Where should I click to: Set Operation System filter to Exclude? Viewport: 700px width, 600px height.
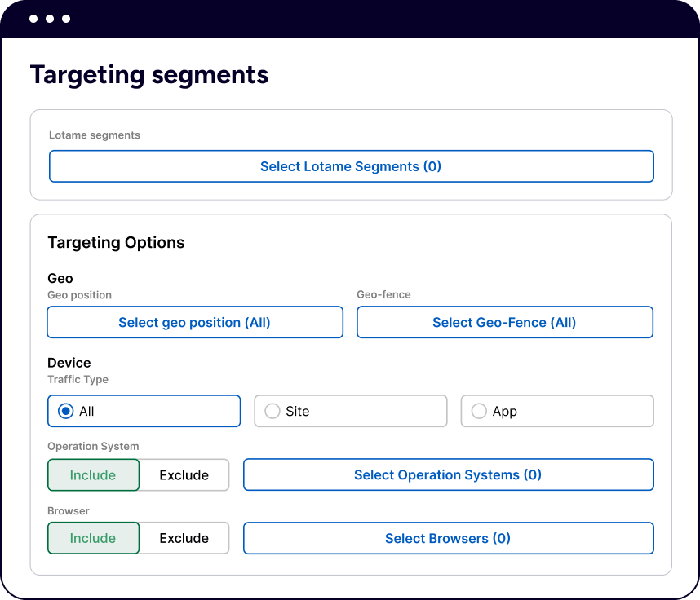point(184,475)
